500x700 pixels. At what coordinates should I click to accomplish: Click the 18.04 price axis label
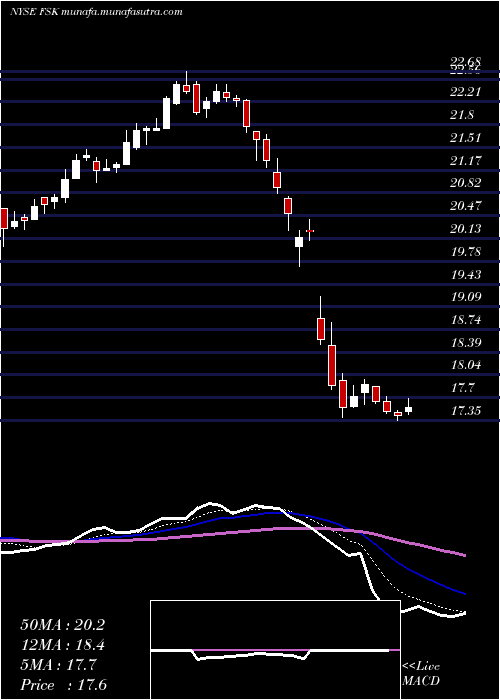coord(465,365)
